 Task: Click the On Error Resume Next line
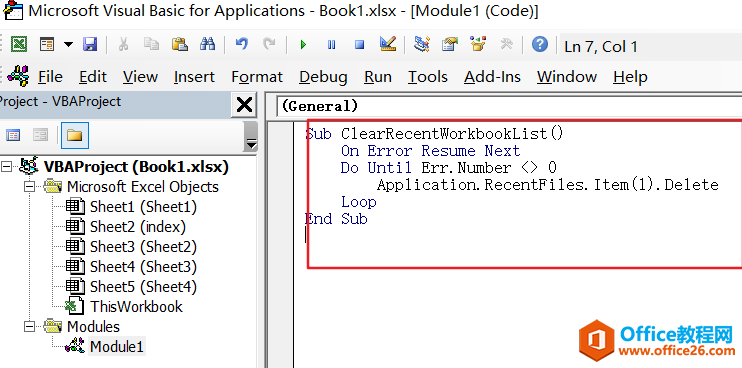click(430, 151)
